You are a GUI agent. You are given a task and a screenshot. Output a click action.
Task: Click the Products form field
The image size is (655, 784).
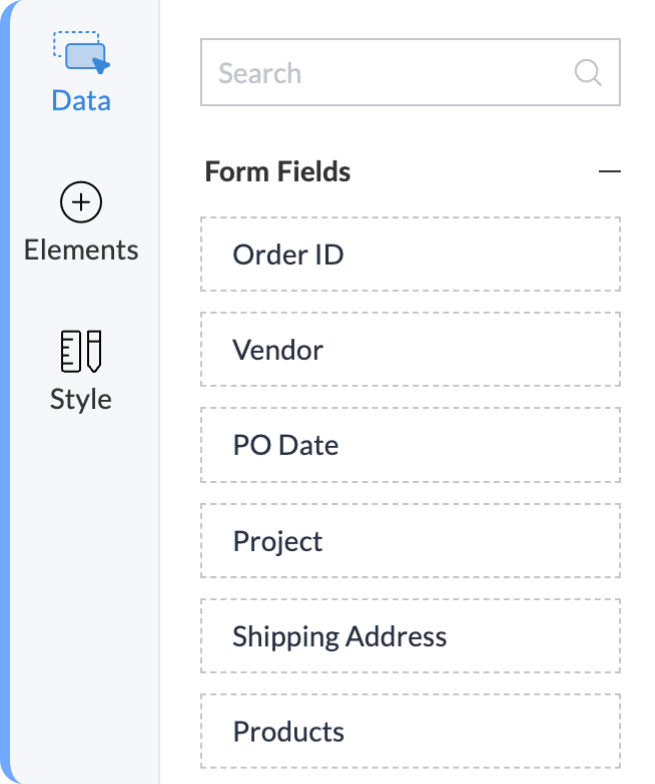[x=410, y=731]
